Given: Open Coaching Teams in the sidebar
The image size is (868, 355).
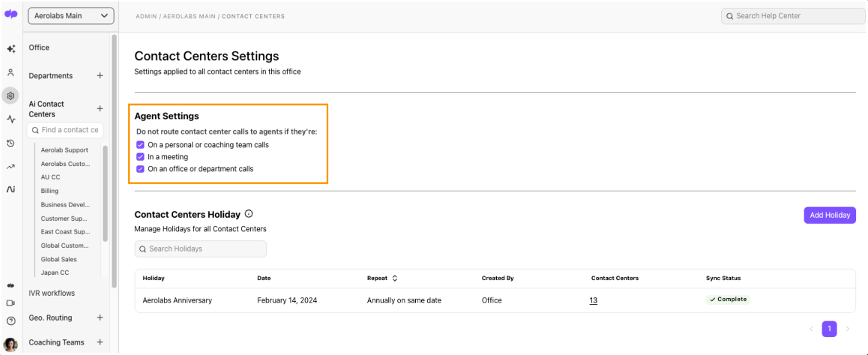Looking at the screenshot, I should tap(56, 342).
